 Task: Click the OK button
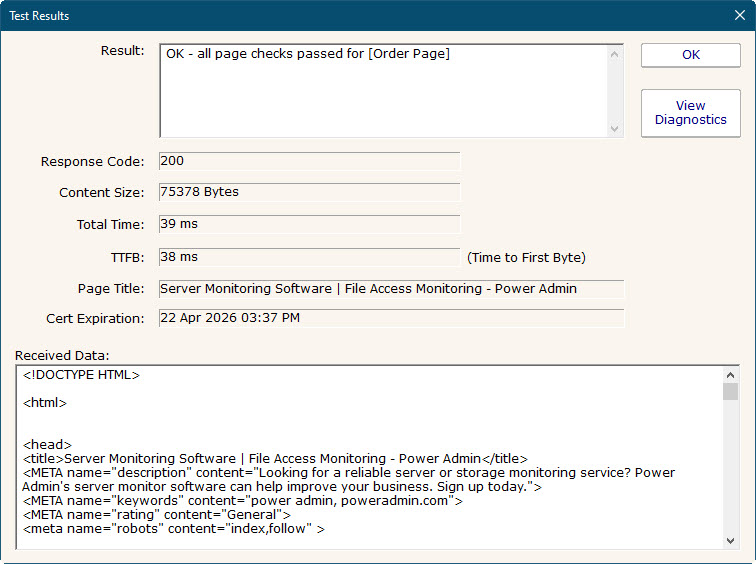tap(690, 55)
